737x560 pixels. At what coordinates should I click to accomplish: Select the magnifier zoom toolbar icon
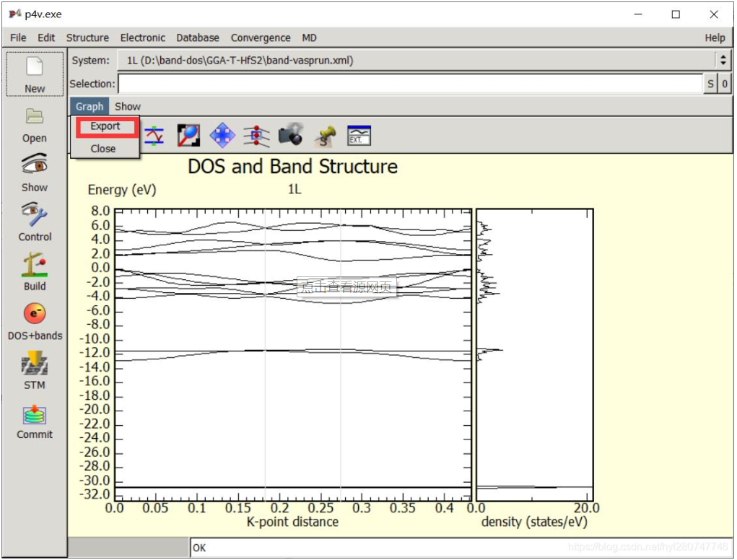(x=188, y=134)
